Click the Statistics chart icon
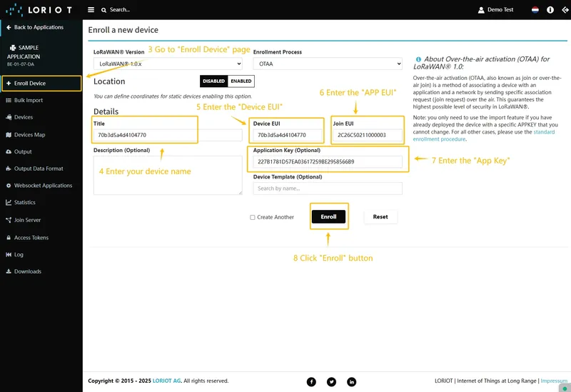Screen dimensions: 571x392 (x=9, y=203)
